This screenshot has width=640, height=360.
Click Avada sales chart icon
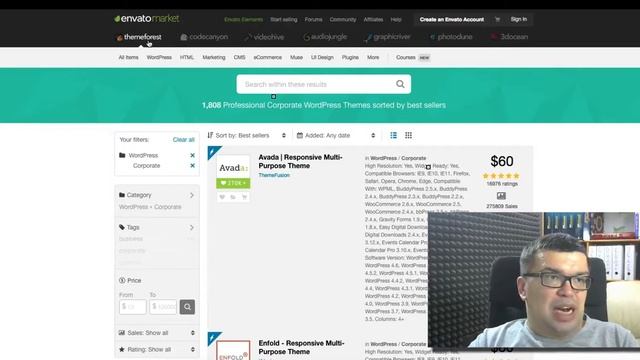[501, 196]
